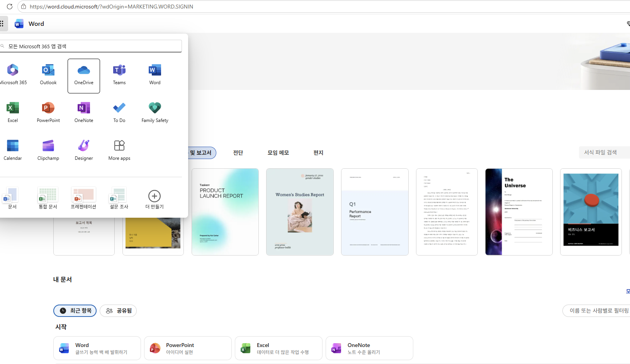The image size is (630, 364).
Task: Open OneDrive from the app launcher
Action: tap(84, 76)
